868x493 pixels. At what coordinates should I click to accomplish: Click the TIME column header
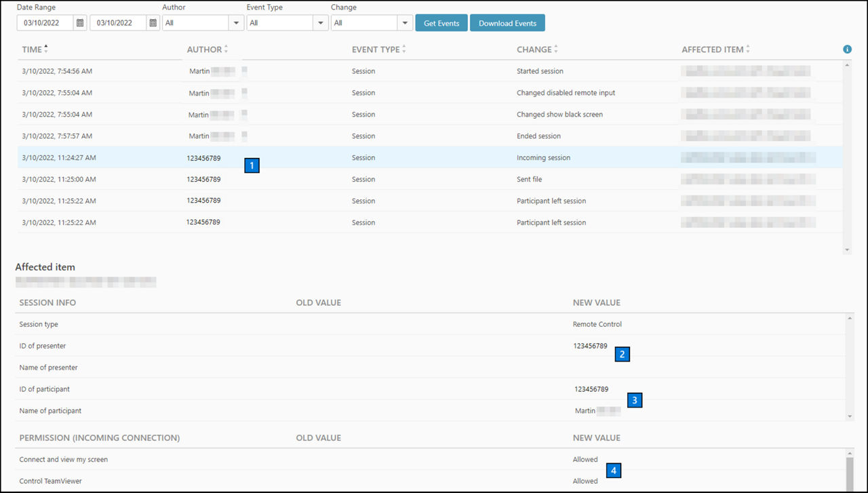click(x=32, y=50)
